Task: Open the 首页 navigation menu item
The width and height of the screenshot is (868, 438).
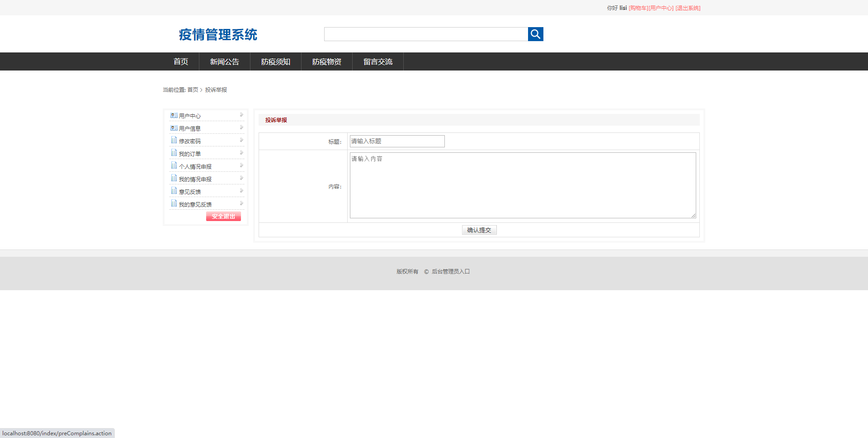Action: point(181,61)
